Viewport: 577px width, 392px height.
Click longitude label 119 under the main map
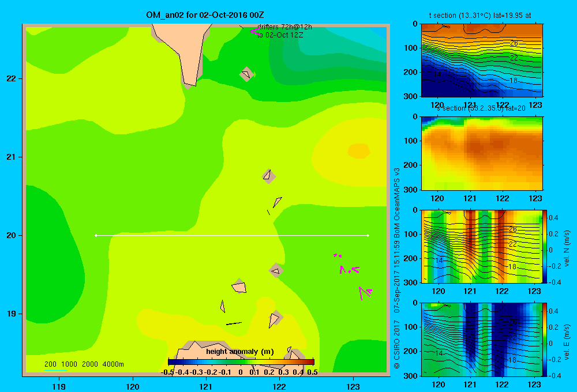point(59,386)
